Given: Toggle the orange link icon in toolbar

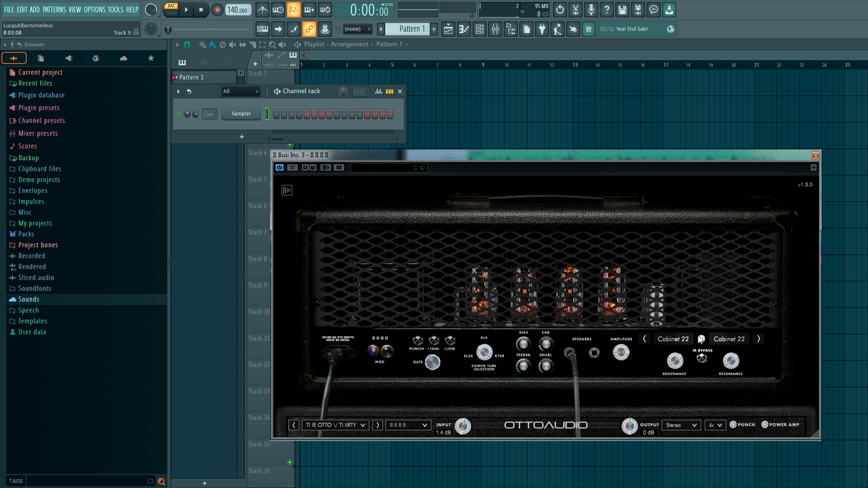Looking at the screenshot, I should (x=309, y=29).
